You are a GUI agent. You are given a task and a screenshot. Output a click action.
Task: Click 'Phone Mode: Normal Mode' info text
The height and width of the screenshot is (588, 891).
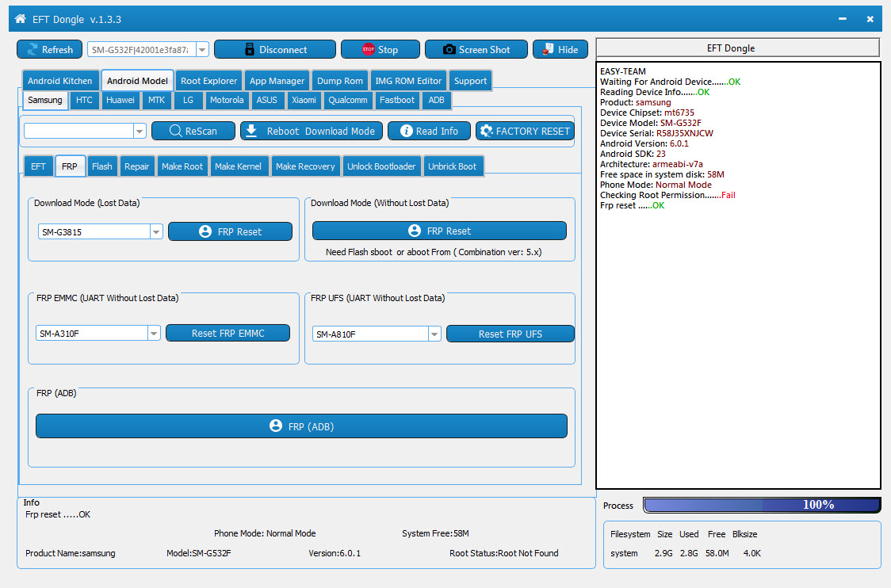point(265,533)
